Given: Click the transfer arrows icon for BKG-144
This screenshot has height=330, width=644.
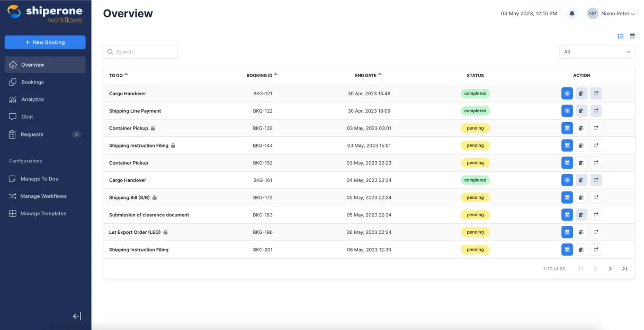Looking at the screenshot, I should pyautogui.click(x=596, y=145).
